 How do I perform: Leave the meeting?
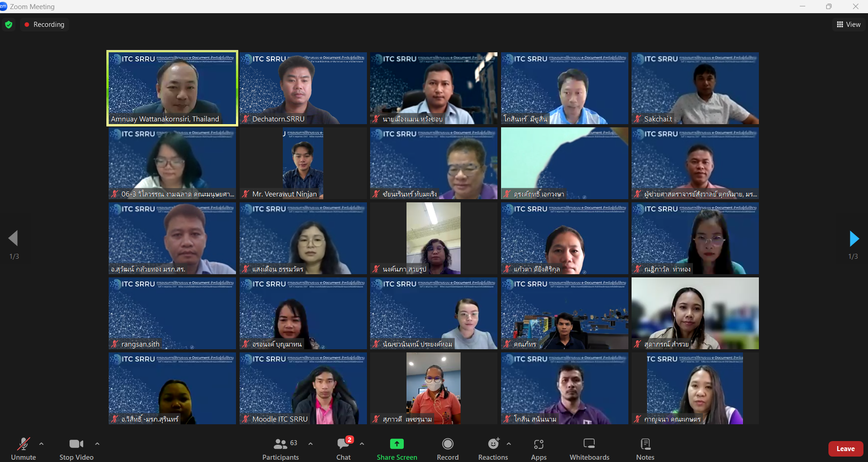pos(846,449)
